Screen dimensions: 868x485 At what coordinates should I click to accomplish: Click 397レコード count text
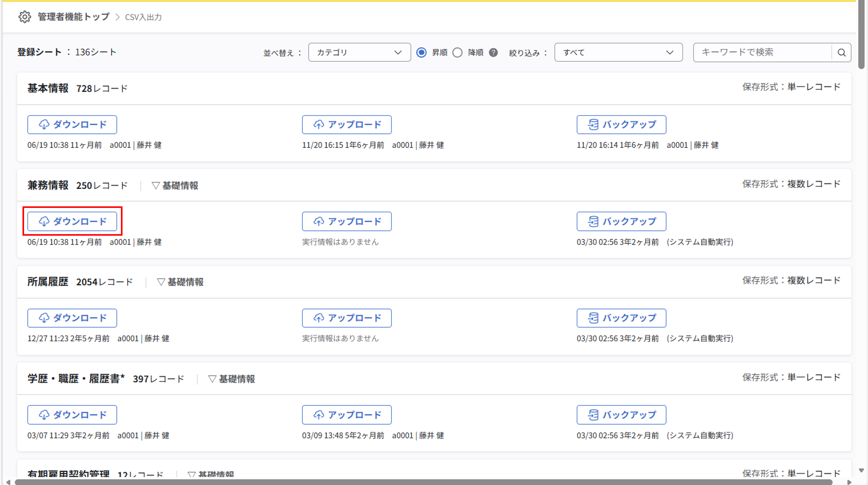pos(158,379)
